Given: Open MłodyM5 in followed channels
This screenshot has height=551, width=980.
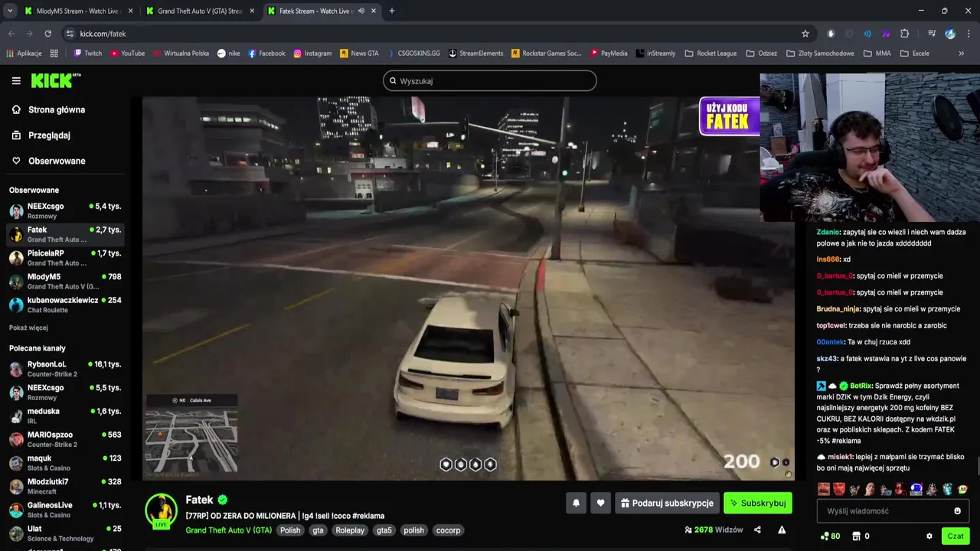Looking at the screenshot, I should tap(65, 281).
